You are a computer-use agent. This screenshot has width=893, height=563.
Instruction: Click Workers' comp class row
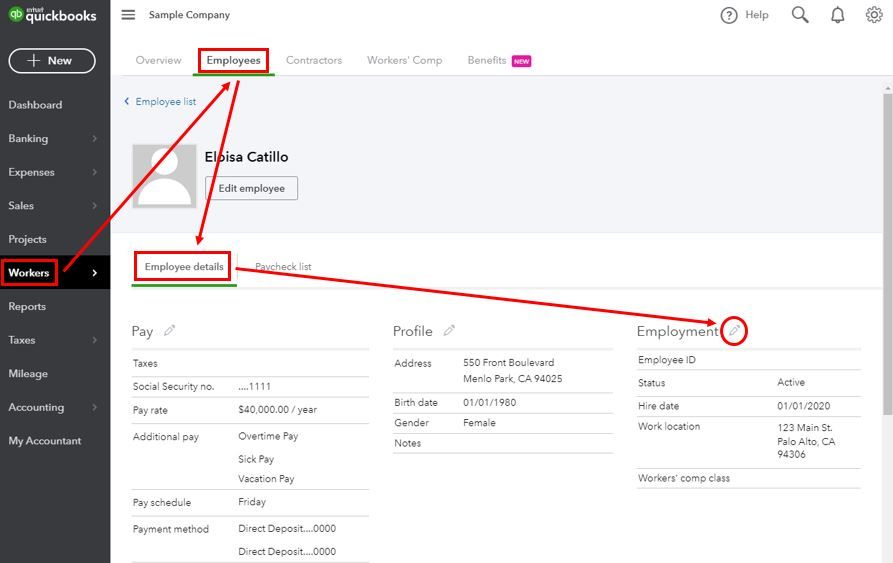click(x=748, y=478)
